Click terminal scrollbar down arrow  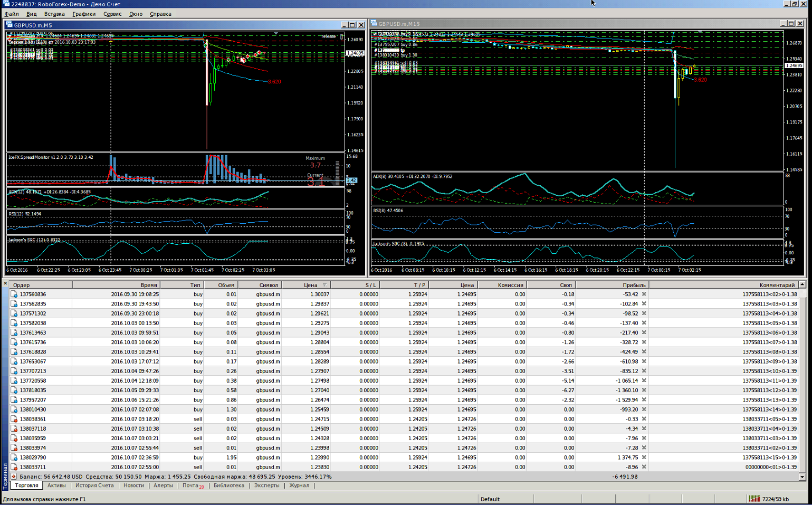(803, 477)
